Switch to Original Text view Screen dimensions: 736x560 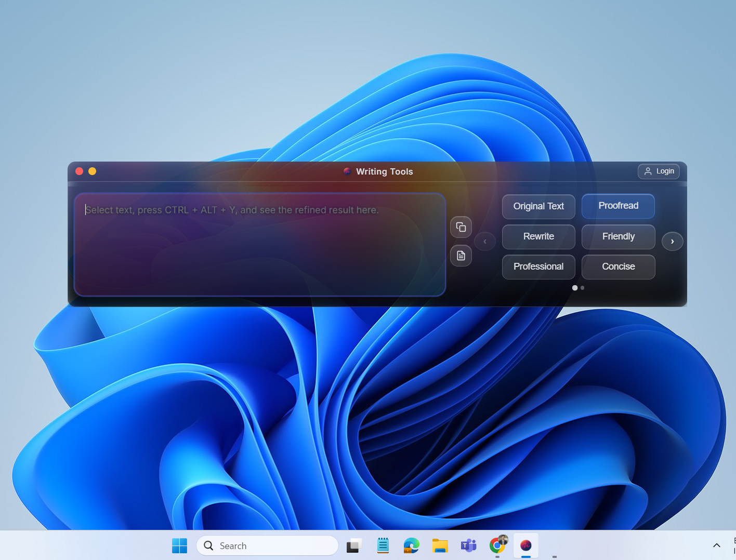(538, 206)
